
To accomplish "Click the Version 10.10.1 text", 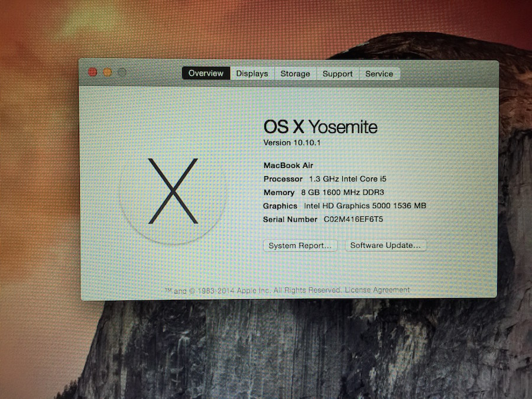I will click(x=292, y=142).
